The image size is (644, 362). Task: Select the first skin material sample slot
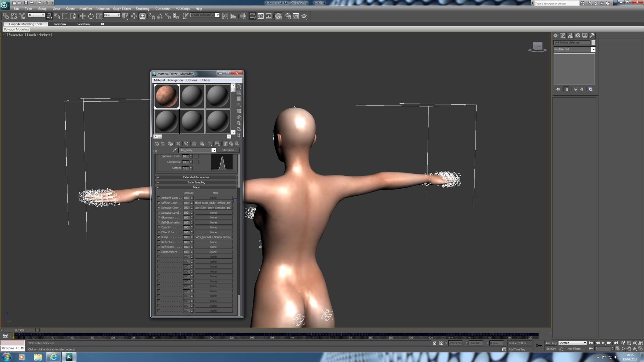click(166, 96)
